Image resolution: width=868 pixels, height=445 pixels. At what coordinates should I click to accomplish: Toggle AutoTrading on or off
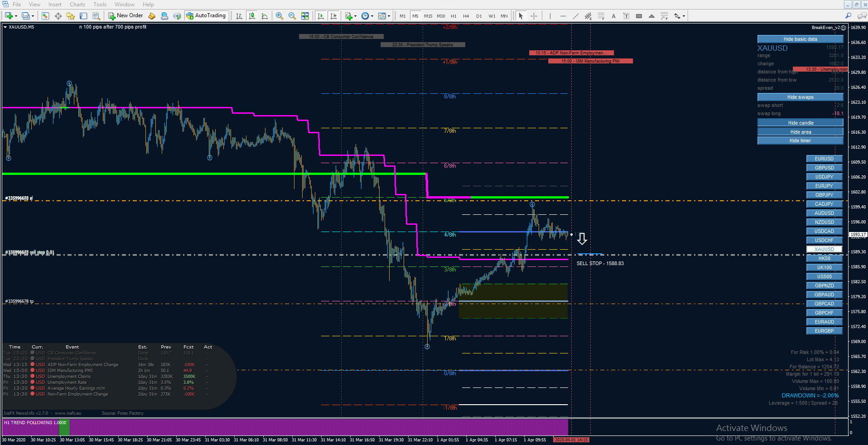[x=206, y=16]
